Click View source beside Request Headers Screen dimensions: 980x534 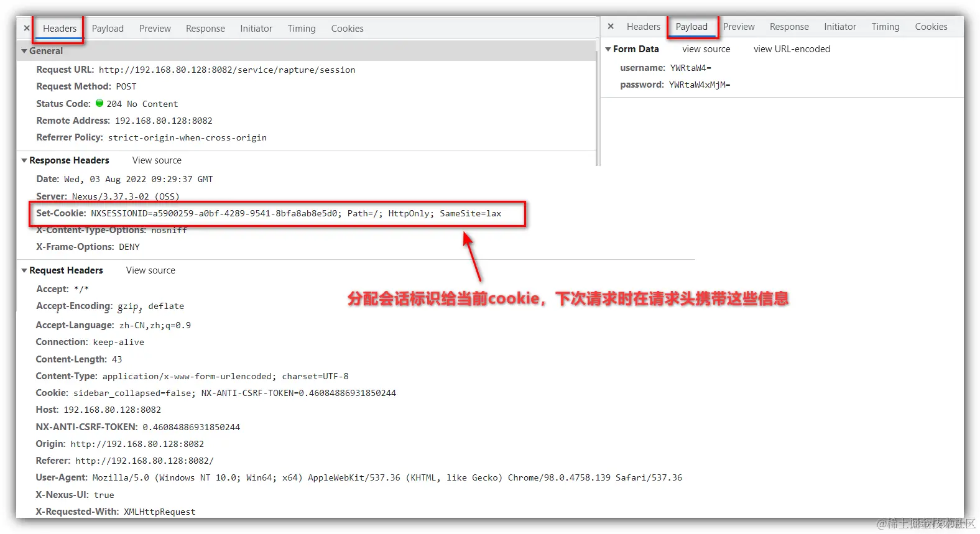[x=150, y=270]
